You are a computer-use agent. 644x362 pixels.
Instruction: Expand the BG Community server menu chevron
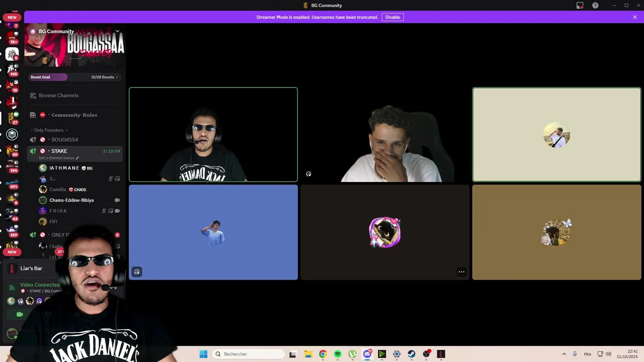tap(117, 31)
